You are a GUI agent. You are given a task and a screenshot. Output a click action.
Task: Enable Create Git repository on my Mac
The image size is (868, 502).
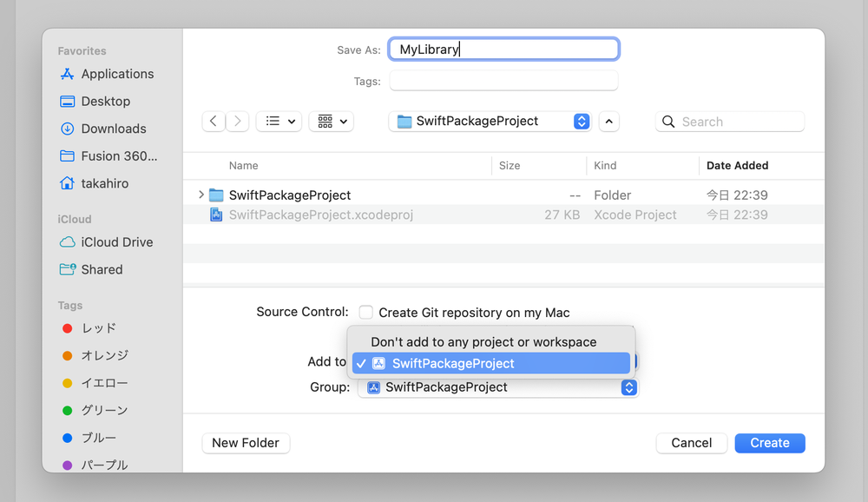[x=366, y=313]
